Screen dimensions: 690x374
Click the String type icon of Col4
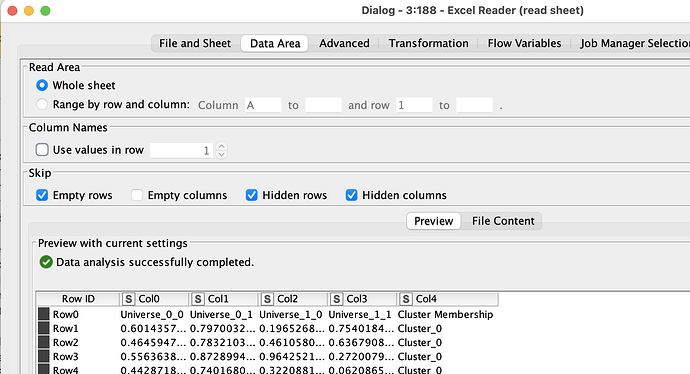[406, 299]
